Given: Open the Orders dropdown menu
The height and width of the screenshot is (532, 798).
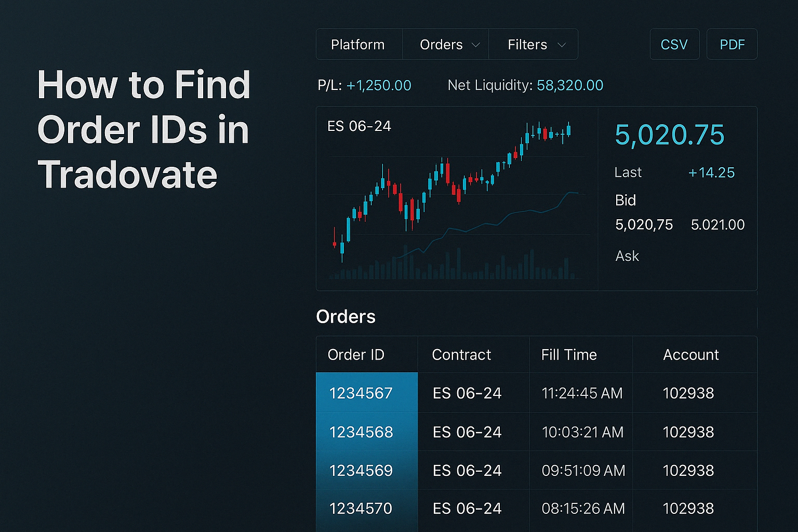Looking at the screenshot, I should 446,45.
